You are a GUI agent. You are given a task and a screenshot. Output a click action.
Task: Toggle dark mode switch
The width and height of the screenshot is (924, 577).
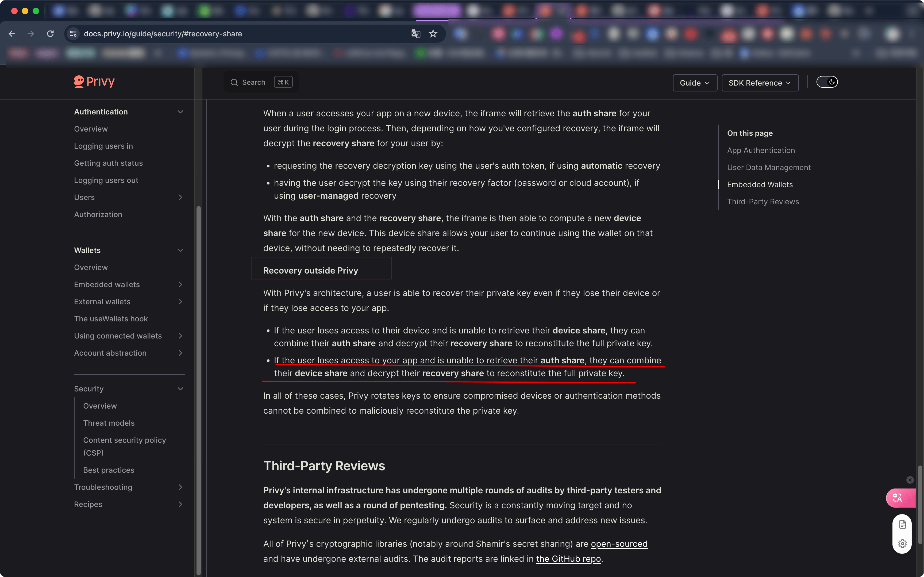pos(827,82)
